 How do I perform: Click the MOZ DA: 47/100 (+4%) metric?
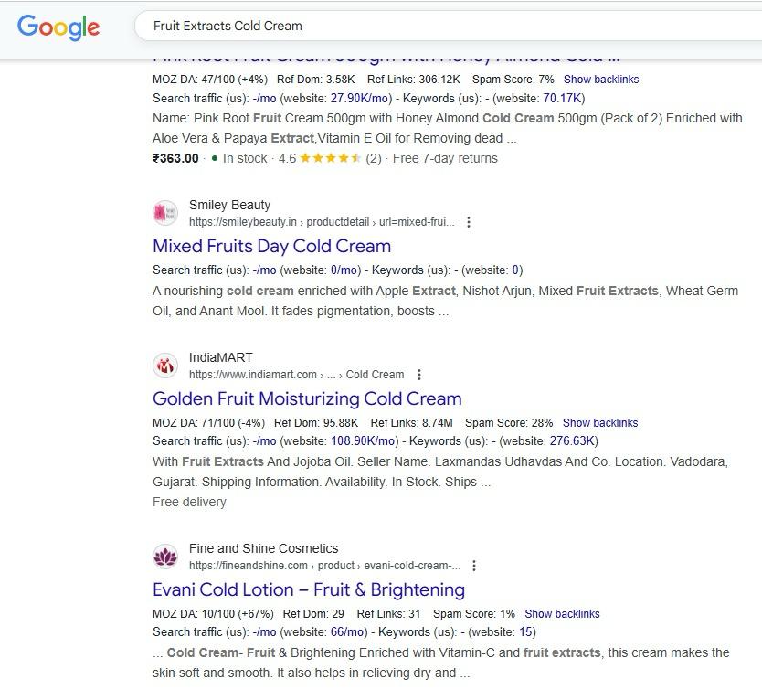pyautogui.click(x=210, y=80)
